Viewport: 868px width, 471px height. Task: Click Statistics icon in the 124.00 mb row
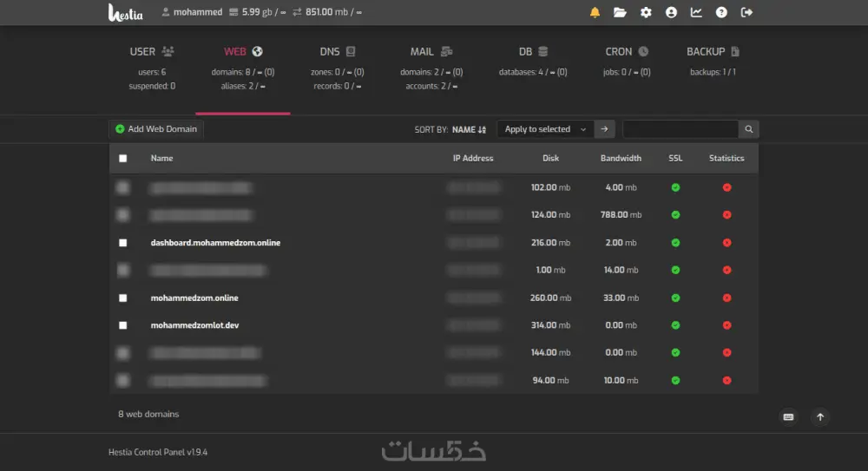coord(727,215)
